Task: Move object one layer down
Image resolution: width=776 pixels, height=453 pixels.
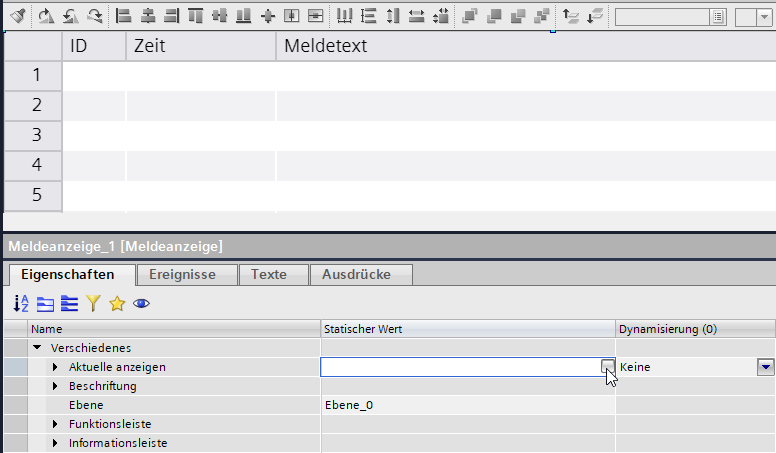Action: click(595, 16)
